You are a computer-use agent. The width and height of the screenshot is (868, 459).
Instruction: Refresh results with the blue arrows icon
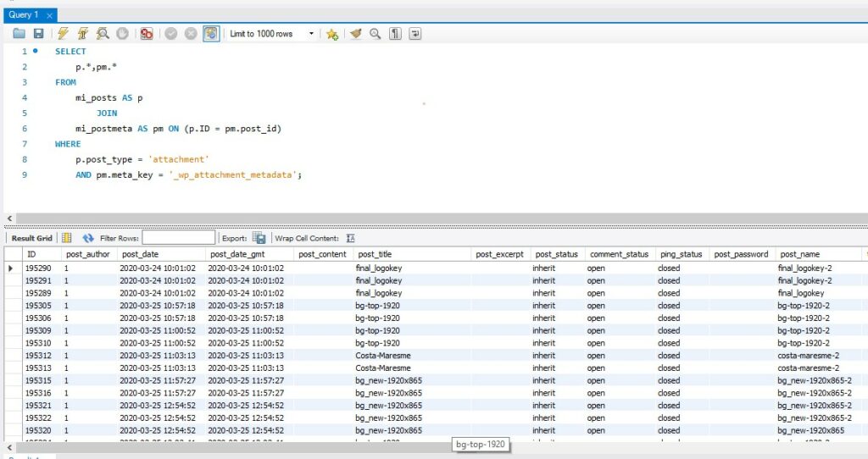(88, 238)
